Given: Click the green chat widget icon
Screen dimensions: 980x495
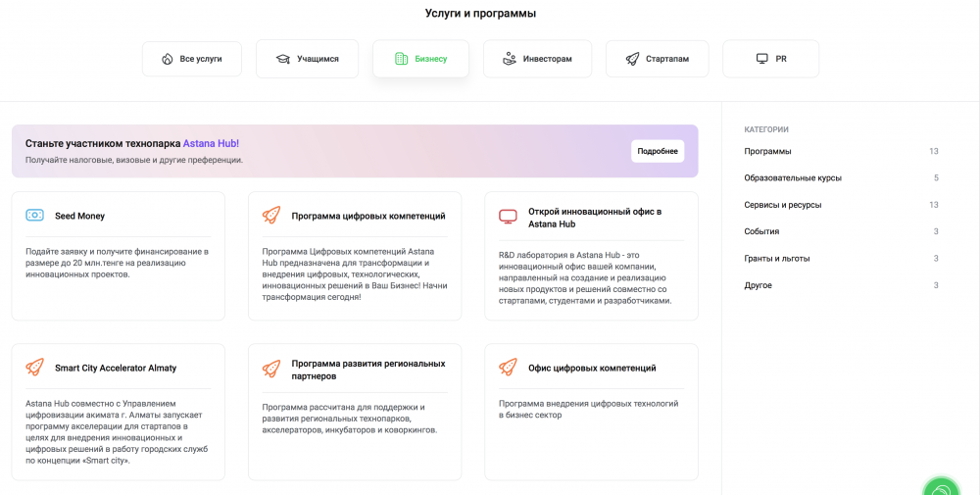Looking at the screenshot, I should [x=942, y=487].
